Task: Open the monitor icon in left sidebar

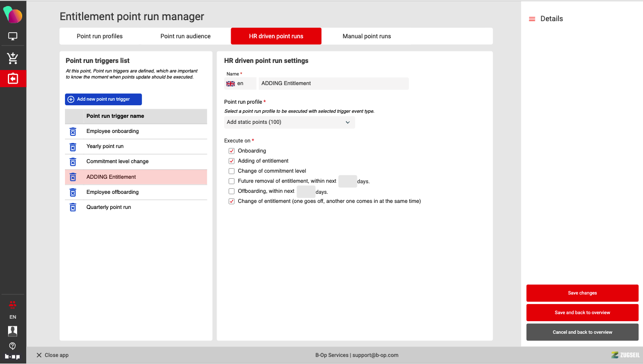Action: (13, 36)
